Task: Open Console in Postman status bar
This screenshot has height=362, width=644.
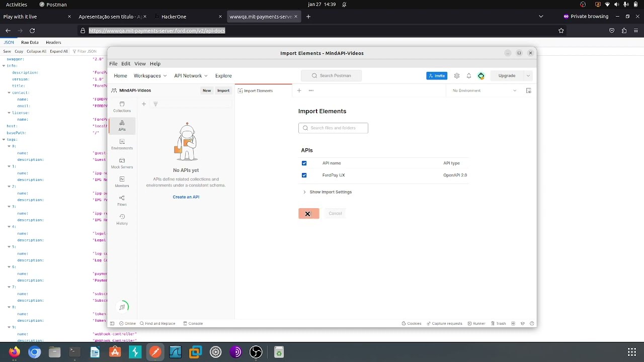Action: coord(193,323)
